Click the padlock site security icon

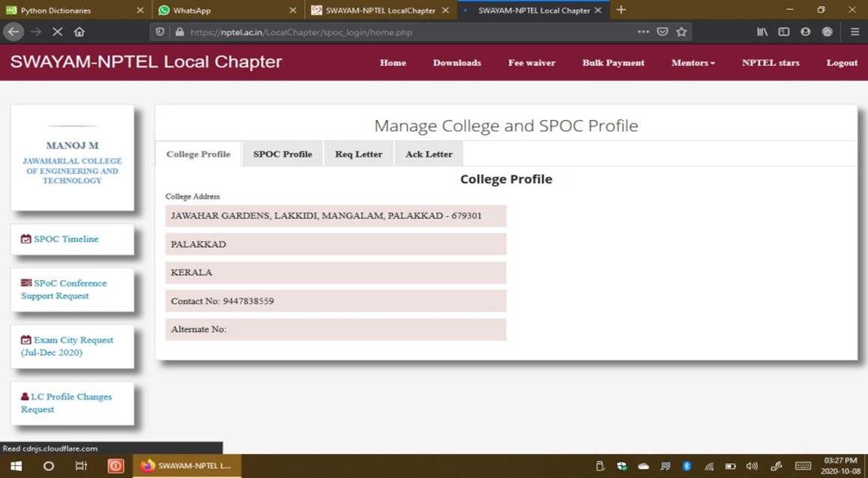[x=179, y=32]
